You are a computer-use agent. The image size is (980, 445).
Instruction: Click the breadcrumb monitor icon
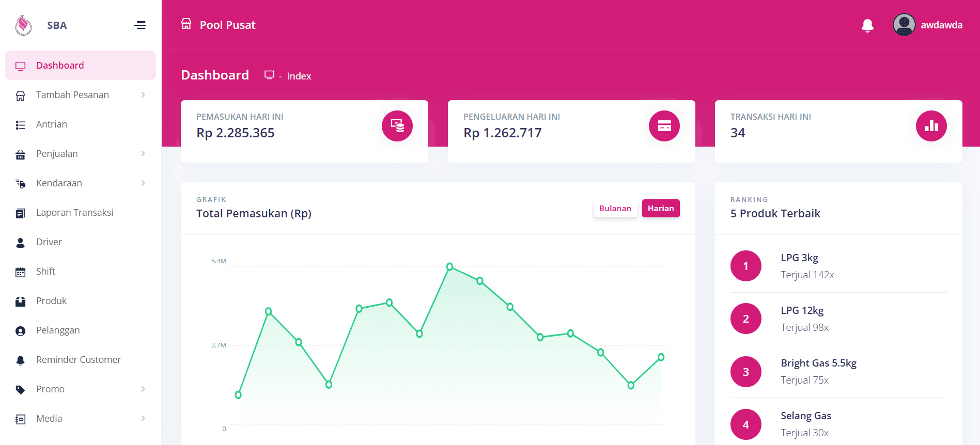pos(269,75)
